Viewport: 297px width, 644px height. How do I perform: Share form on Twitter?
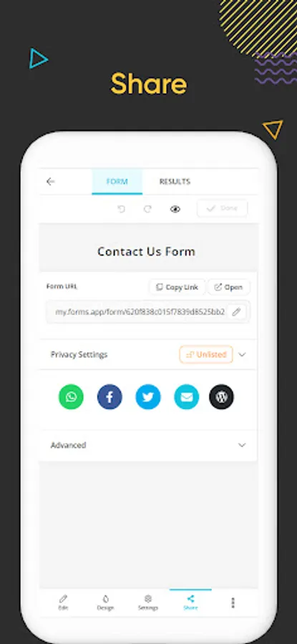tap(148, 396)
